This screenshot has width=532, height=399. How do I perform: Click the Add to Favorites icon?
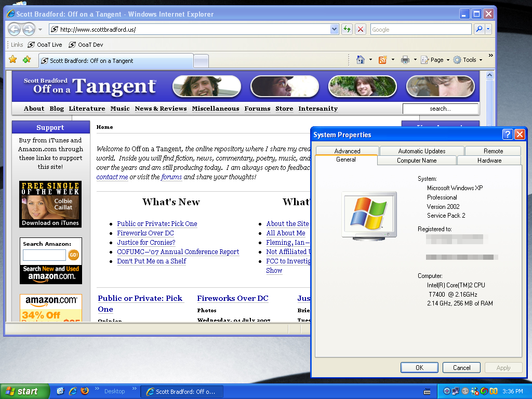pos(26,60)
